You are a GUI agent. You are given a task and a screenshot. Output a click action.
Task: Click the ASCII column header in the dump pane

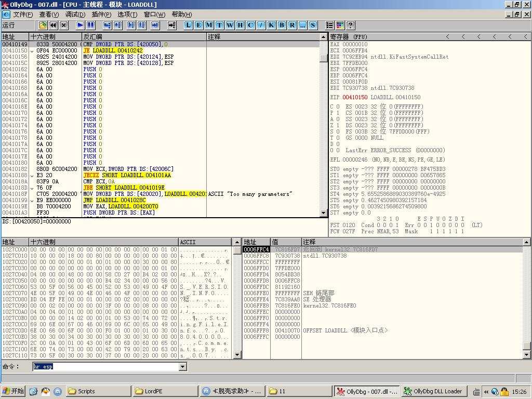pyautogui.click(x=206, y=242)
